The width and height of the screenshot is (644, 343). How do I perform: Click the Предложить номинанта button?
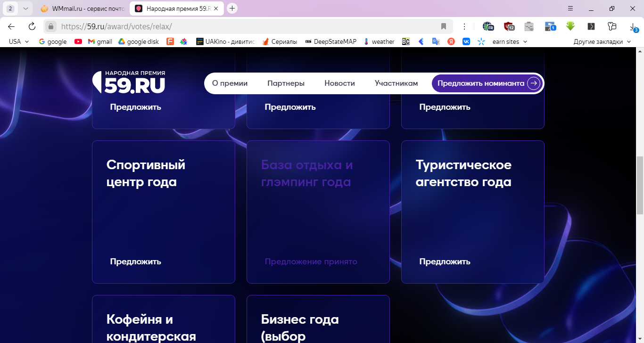[x=487, y=83]
